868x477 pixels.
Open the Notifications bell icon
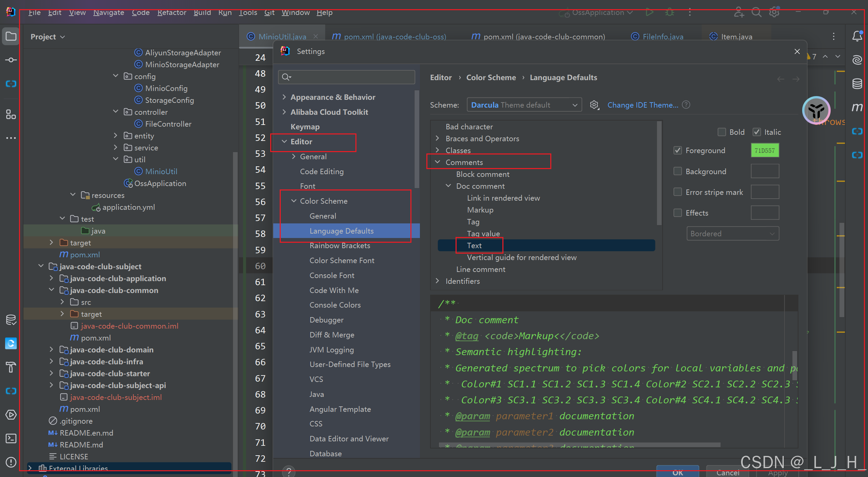click(x=857, y=36)
